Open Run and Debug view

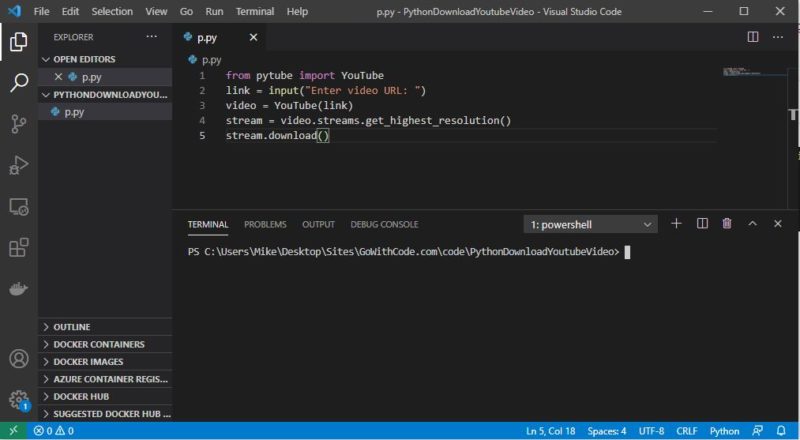click(x=18, y=165)
